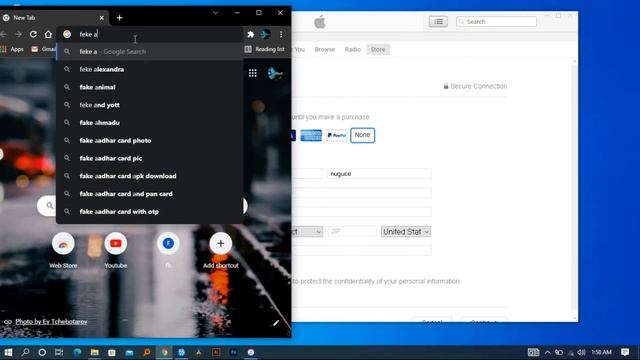Open Windows Start menu
The height and width of the screenshot is (360, 640).
pyautogui.click(x=8, y=352)
